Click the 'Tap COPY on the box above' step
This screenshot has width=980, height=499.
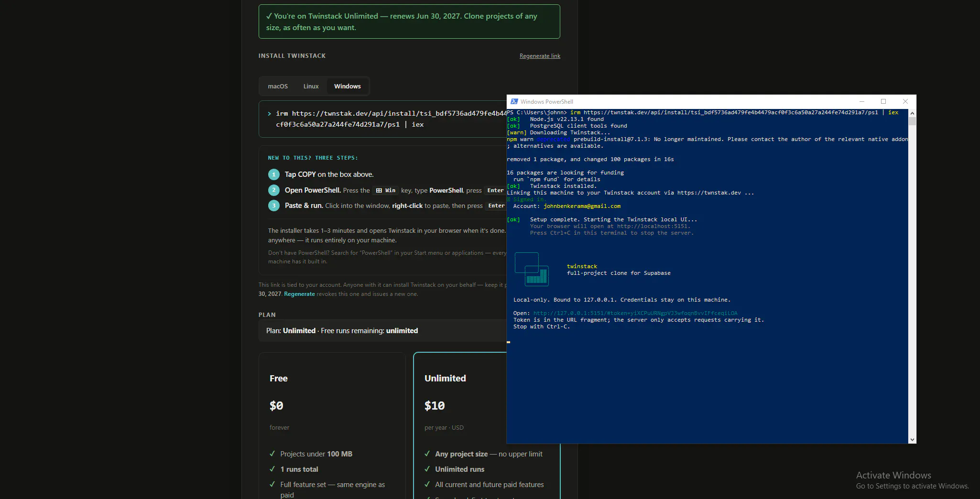329,174
